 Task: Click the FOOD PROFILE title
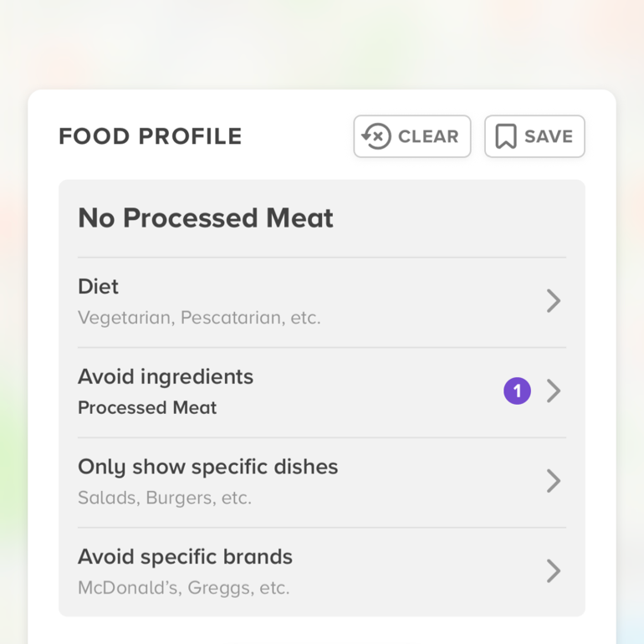[x=151, y=136]
